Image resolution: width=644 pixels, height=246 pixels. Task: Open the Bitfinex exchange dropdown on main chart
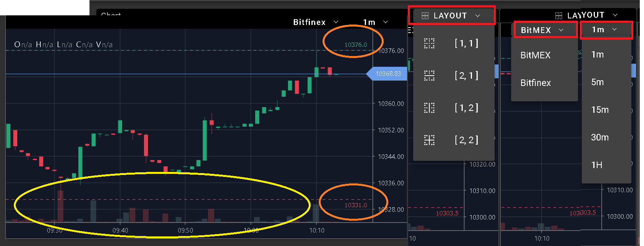[x=316, y=22]
